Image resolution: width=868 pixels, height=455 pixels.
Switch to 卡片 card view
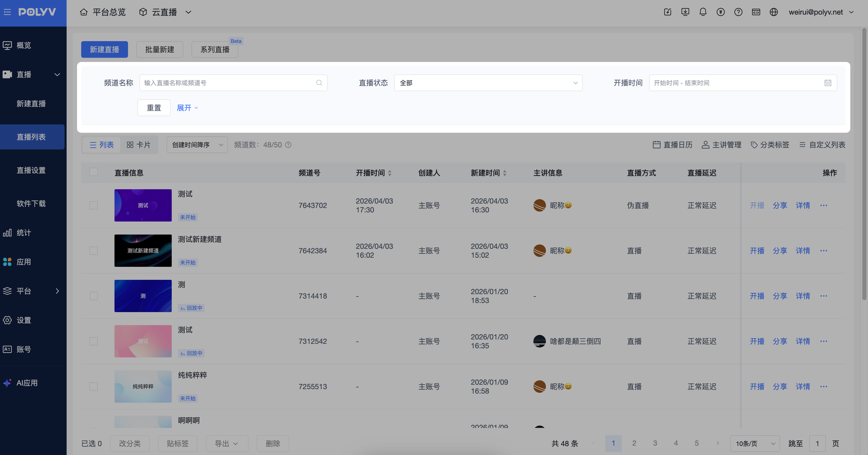pos(138,145)
